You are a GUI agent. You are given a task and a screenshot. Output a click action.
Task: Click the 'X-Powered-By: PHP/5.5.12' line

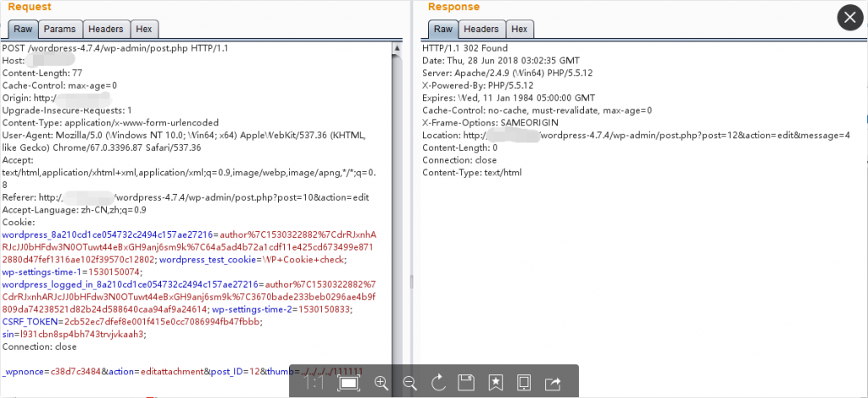[478, 86]
